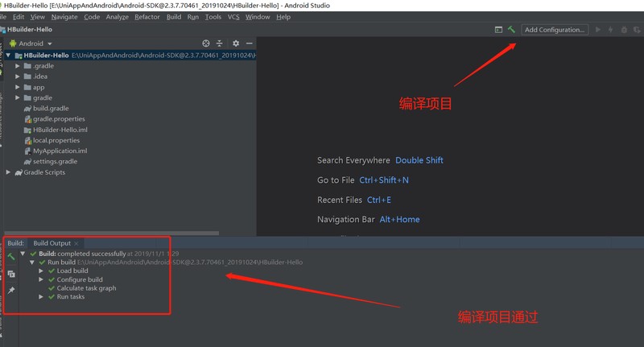The width and height of the screenshot is (644, 347).
Task: Select local.properties file
Action: 56,140
